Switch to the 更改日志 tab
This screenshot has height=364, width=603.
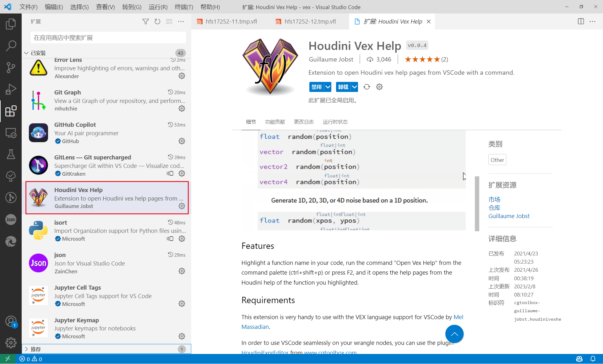[304, 122]
